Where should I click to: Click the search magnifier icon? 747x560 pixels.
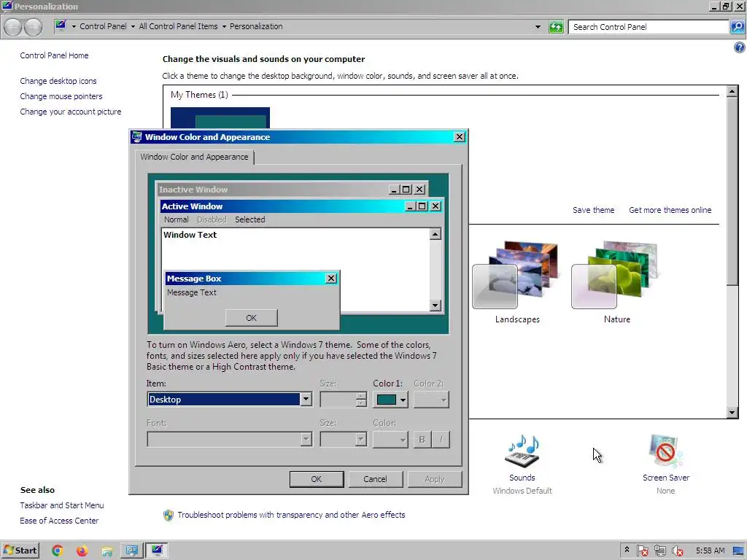738,27
